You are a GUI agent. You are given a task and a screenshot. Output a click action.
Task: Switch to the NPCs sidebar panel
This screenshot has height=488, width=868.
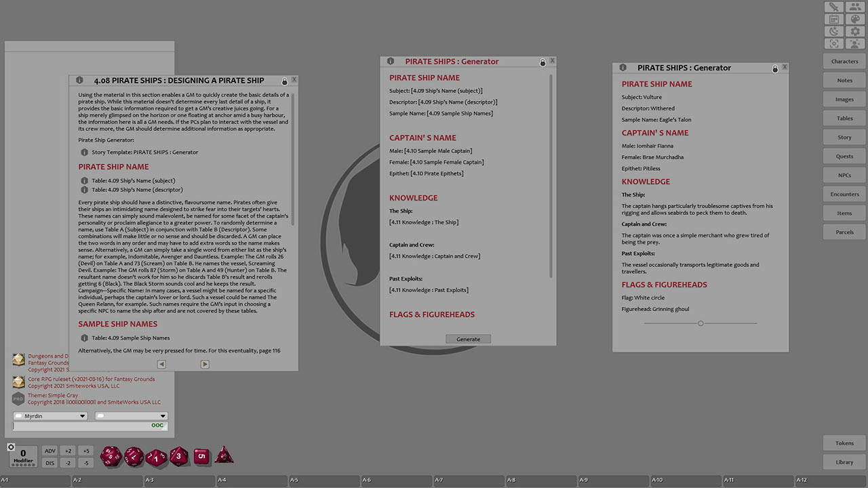point(844,175)
